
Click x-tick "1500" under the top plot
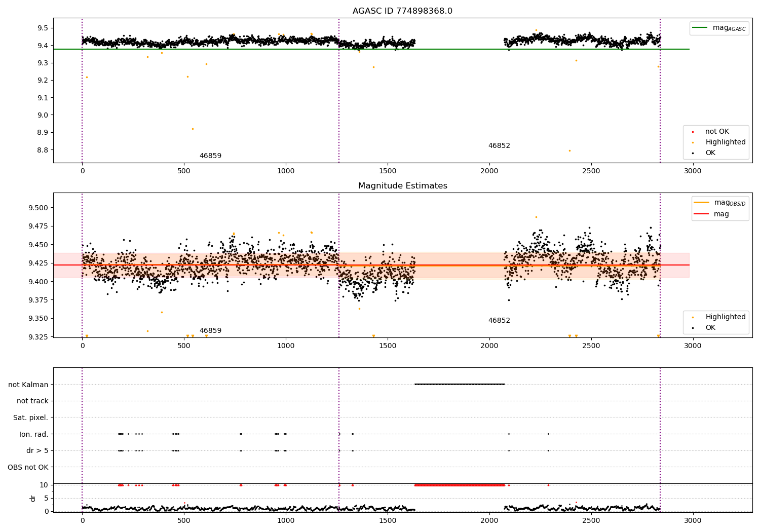(x=388, y=171)
